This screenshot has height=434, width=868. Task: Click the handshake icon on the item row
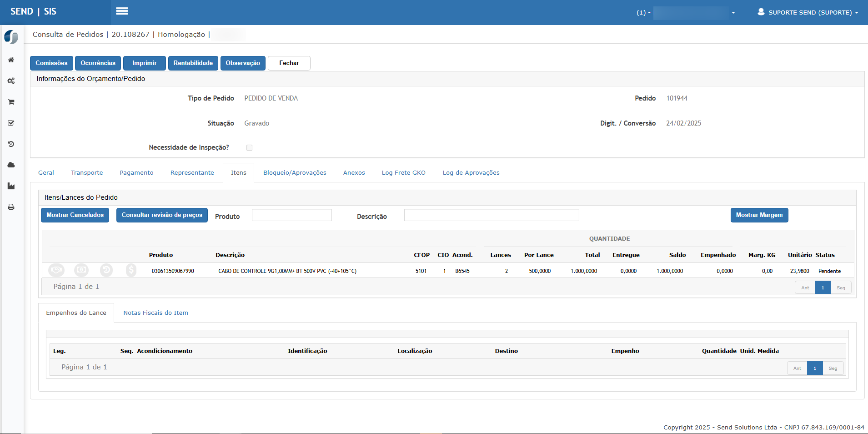pyautogui.click(x=56, y=270)
